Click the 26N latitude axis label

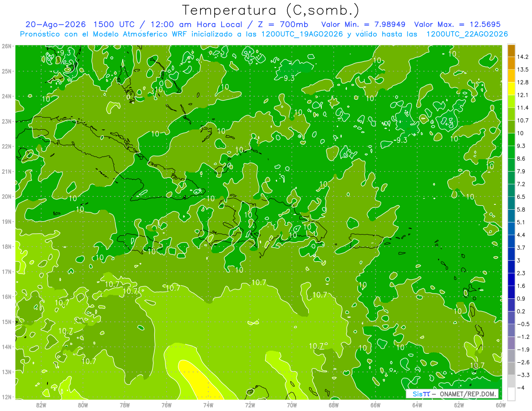tap(7, 46)
